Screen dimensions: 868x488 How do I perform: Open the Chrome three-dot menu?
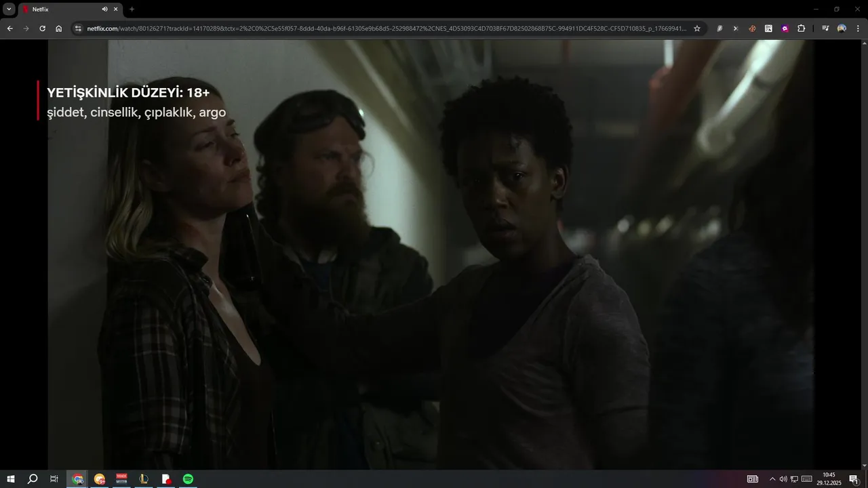point(858,28)
